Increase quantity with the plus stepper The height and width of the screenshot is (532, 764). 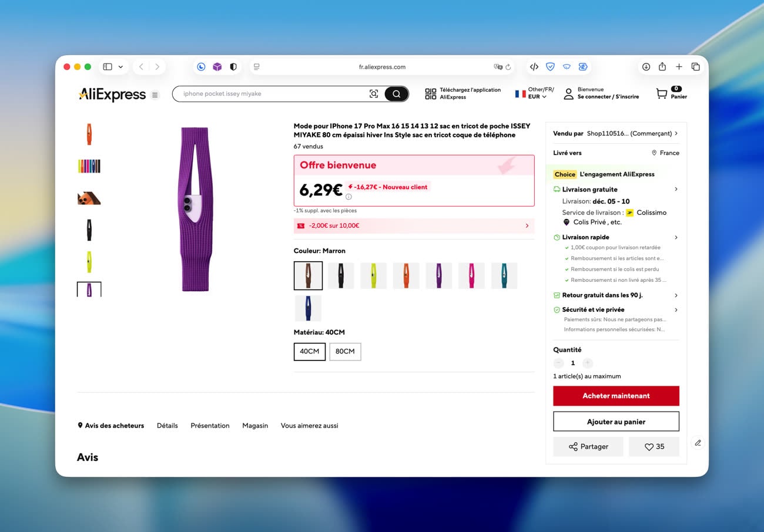(588, 363)
